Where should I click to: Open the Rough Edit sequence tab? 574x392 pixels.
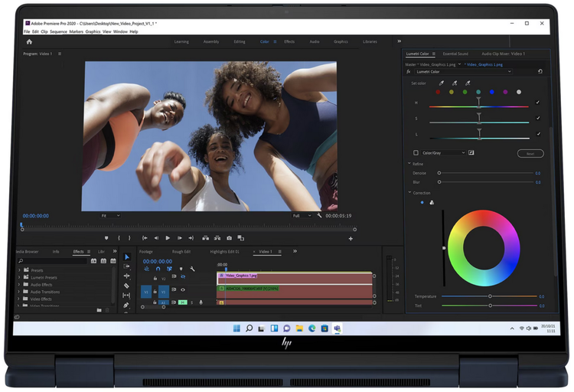pyautogui.click(x=181, y=252)
